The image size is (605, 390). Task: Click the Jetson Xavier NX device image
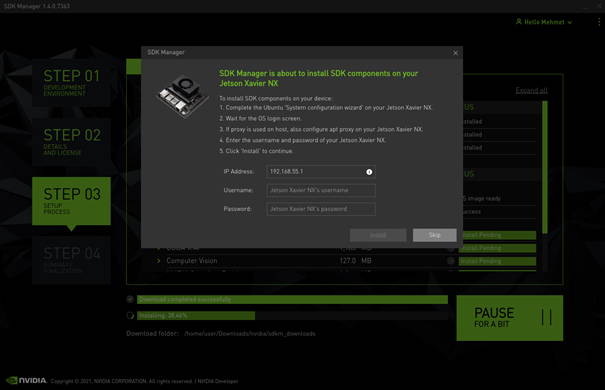coord(183,96)
